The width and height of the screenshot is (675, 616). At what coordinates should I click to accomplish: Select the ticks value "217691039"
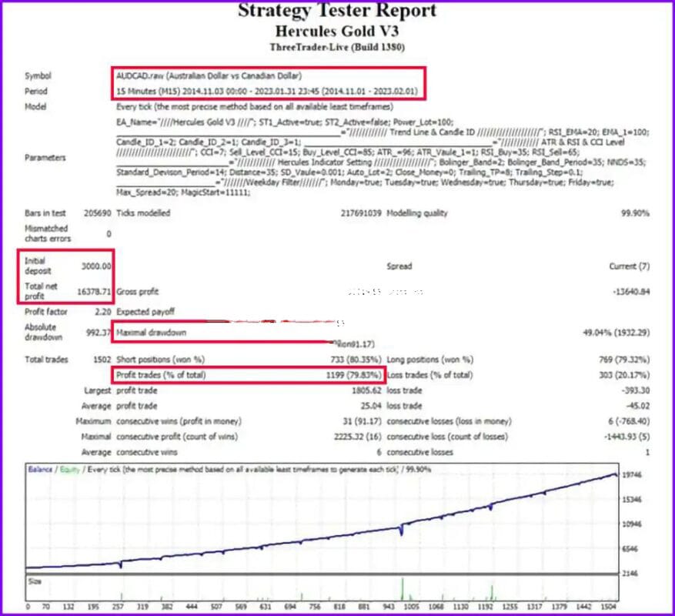[361, 213]
